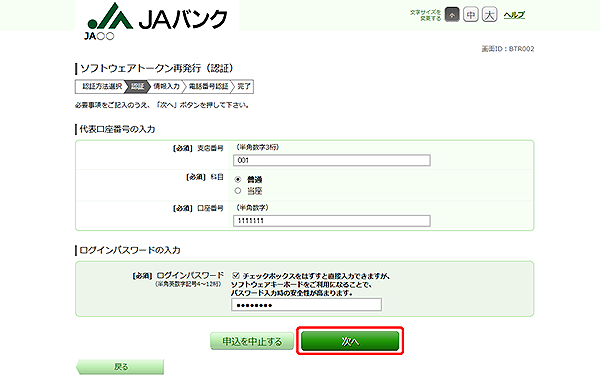Set text size to large (大)
Viewport: 600px width, 392px height.
(x=489, y=15)
